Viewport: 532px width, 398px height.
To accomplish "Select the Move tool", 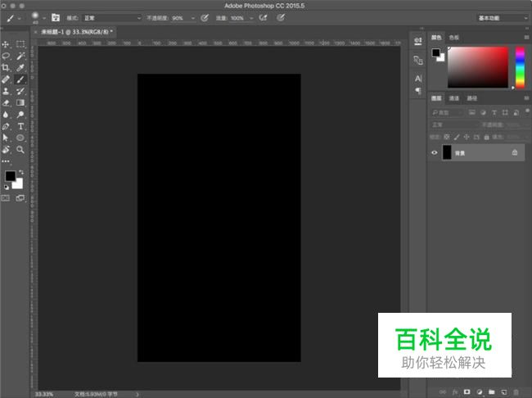I will click(7, 44).
